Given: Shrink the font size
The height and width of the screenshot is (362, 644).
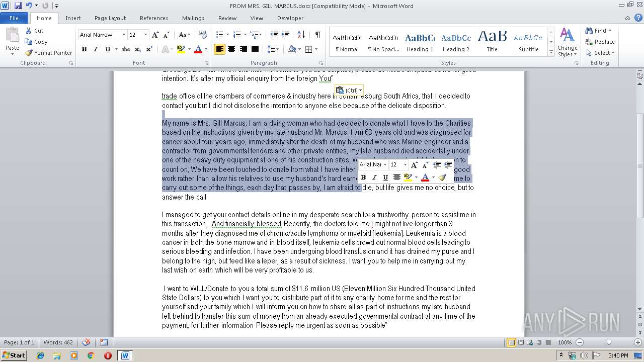Looking at the screenshot, I should pos(166,35).
